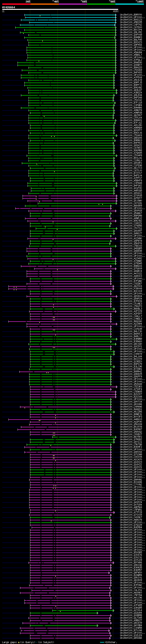Select the UniRef100_Q5VPG5 label
Viewport: 146px width, 644px height.
click(131, 211)
